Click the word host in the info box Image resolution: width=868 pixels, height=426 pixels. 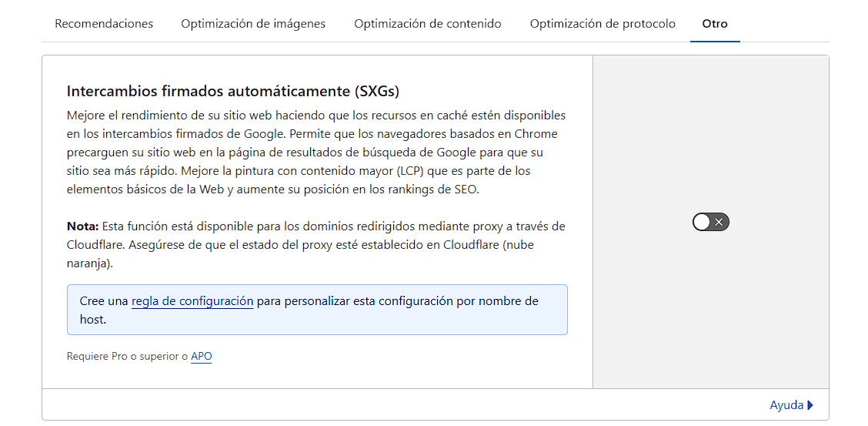tap(92, 320)
